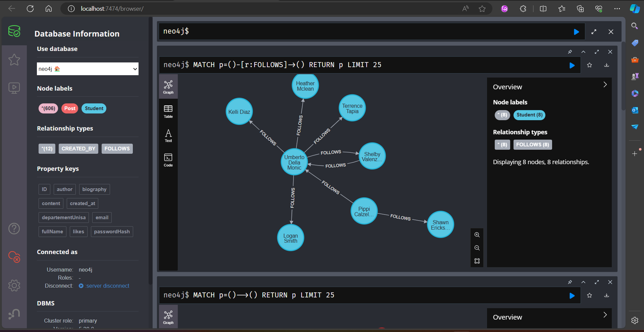Open the Use database dropdown
The width and height of the screenshot is (644, 332).
88,69
